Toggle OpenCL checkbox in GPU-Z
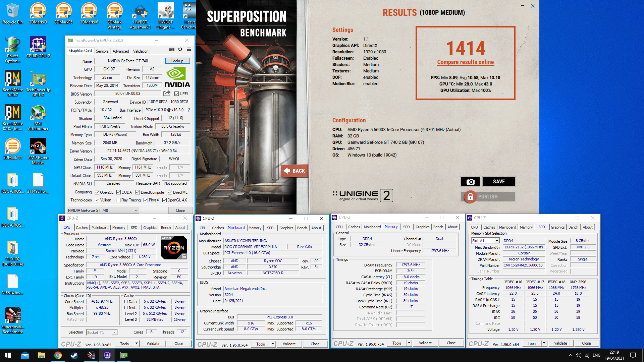The image size is (644, 362). [97, 192]
